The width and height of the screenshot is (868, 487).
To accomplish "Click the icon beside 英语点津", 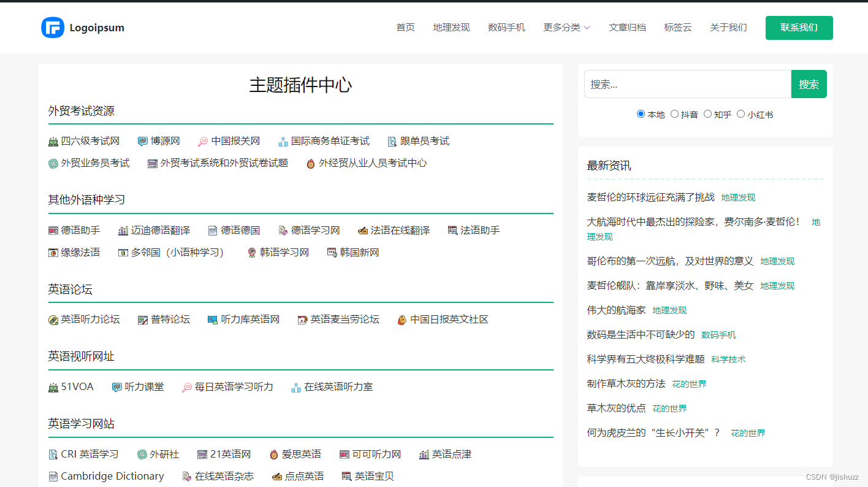I will [x=424, y=455].
